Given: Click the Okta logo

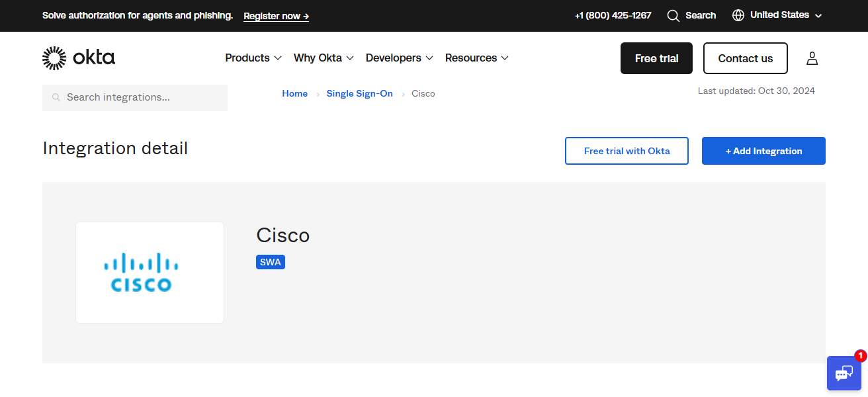Looking at the screenshot, I should pyautogui.click(x=79, y=58).
